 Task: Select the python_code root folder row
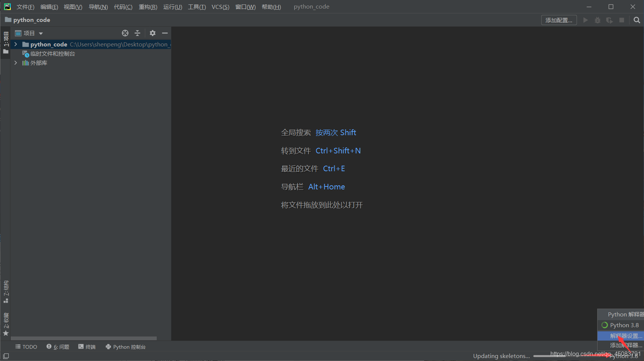[91, 44]
